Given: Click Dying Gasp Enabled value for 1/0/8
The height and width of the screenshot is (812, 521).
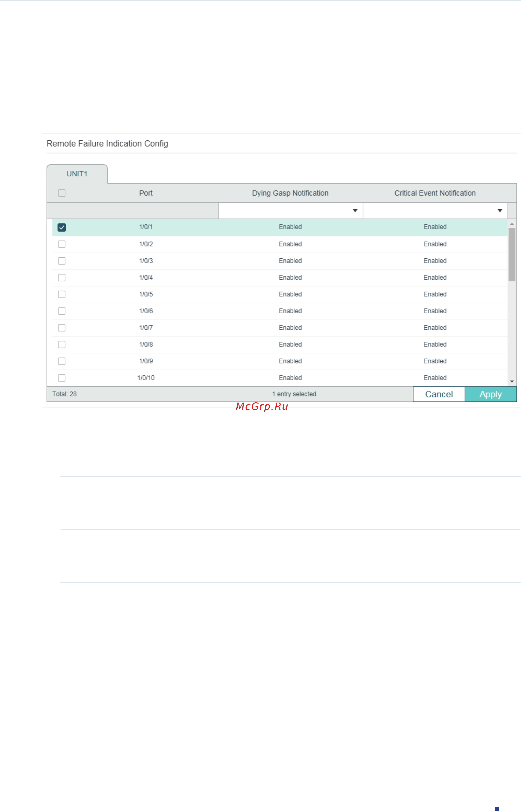Looking at the screenshot, I should pyautogui.click(x=290, y=344).
